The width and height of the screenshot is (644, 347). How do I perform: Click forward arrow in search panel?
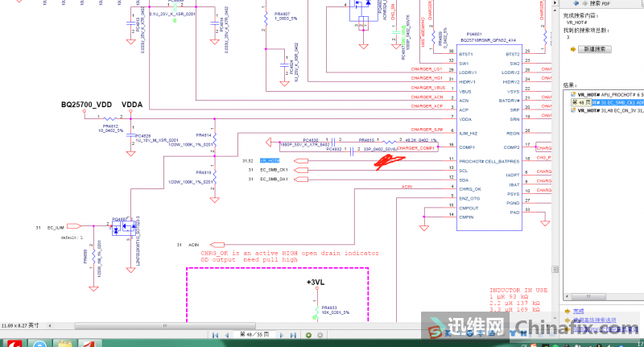[x=585, y=3]
